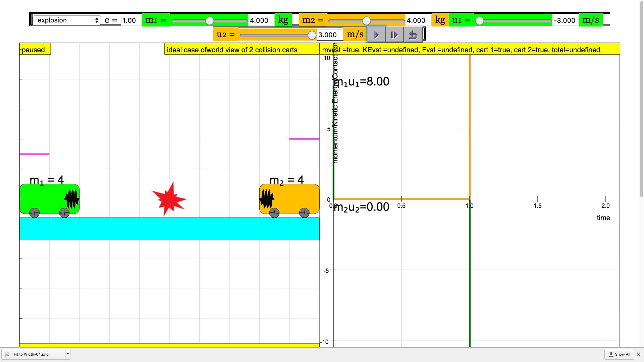The width and height of the screenshot is (644, 362).
Task: Click the Show All downloads button
Action: tap(619, 354)
